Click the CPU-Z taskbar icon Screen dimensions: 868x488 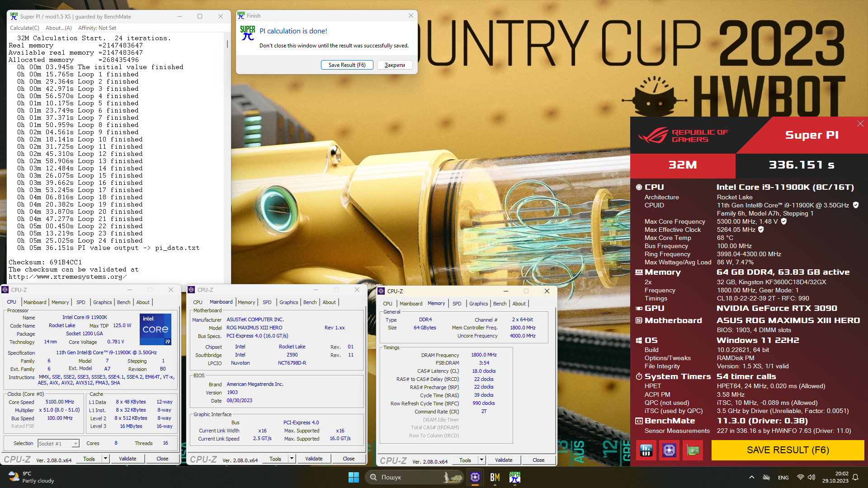(475, 477)
